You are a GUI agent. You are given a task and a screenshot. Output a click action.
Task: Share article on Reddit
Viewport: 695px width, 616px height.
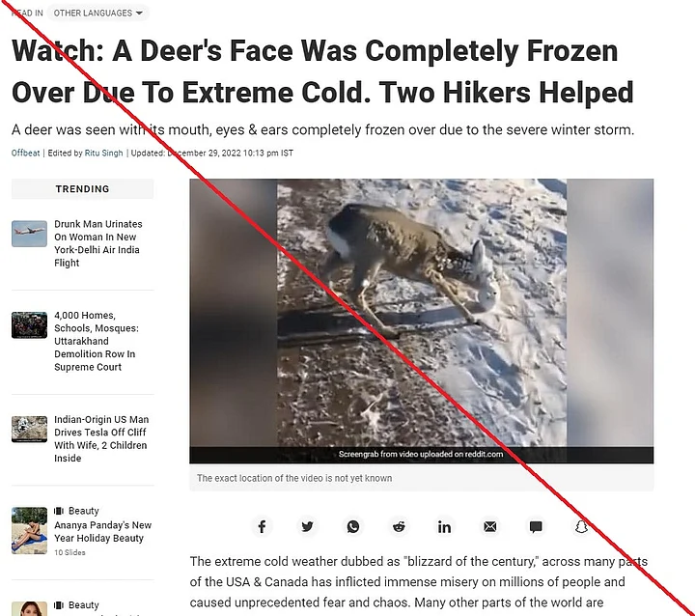(x=399, y=526)
